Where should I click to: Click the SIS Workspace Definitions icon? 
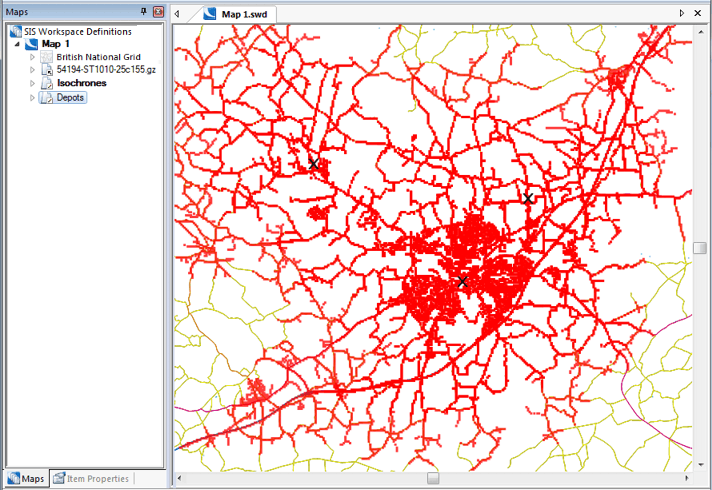click(x=15, y=32)
